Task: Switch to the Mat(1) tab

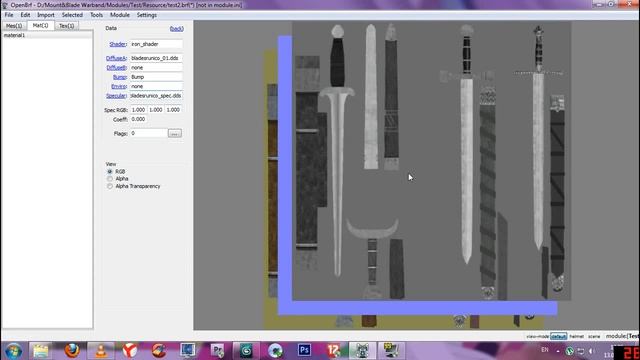Action: point(40,25)
